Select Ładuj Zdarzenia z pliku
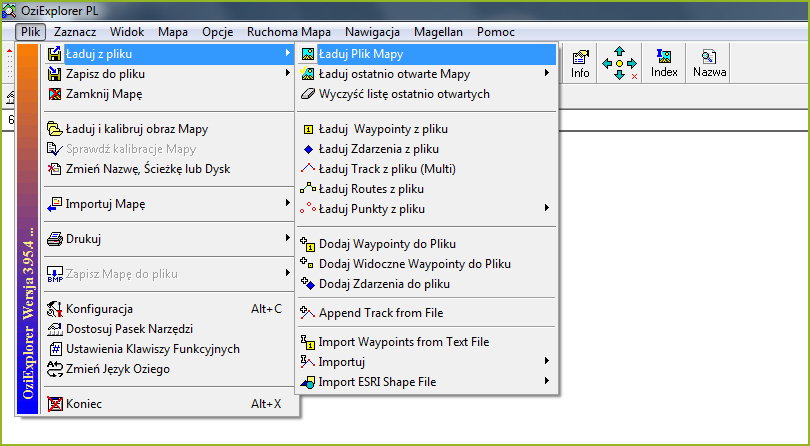The image size is (810, 446). point(426,149)
